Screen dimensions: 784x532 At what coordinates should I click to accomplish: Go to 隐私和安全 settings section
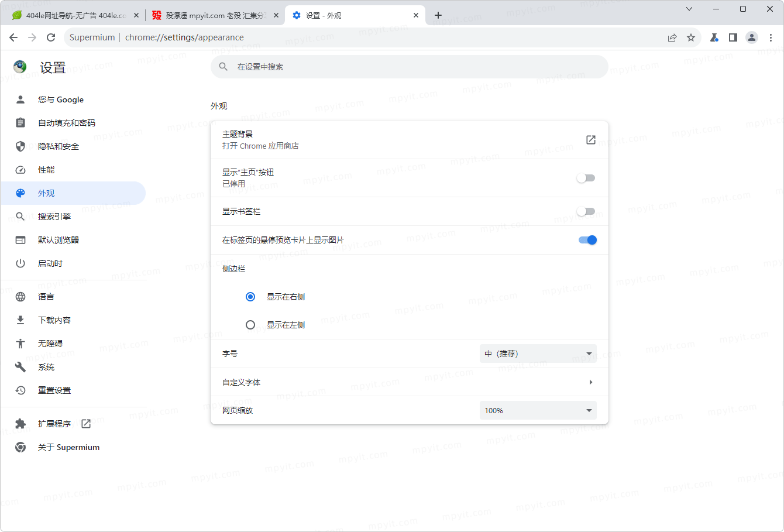click(73, 146)
